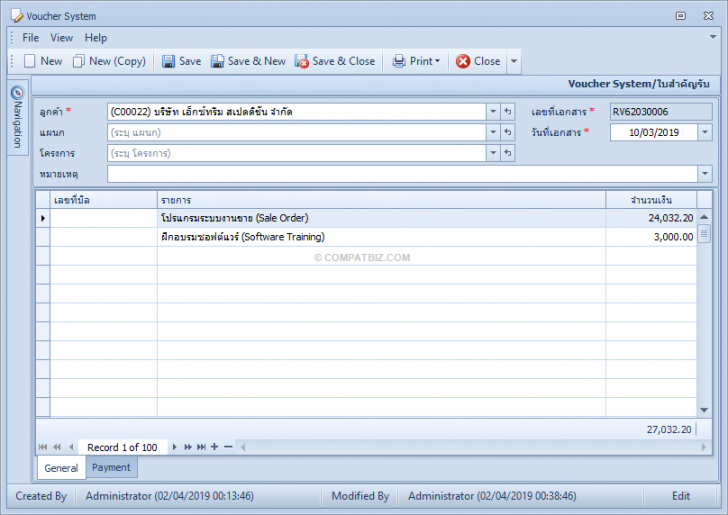Open the Print dropdown button

pyautogui.click(x=416, y=61)
